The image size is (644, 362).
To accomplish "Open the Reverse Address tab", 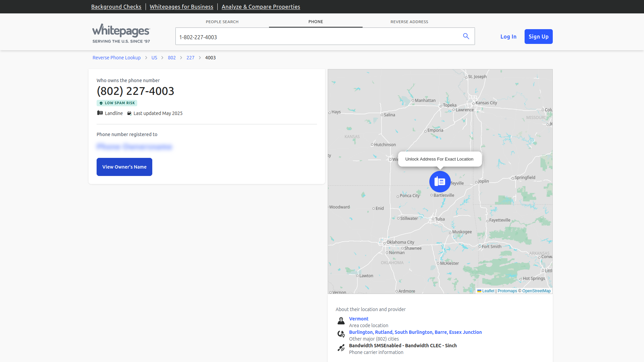I will pyautogui.click(x=409, y=22).
